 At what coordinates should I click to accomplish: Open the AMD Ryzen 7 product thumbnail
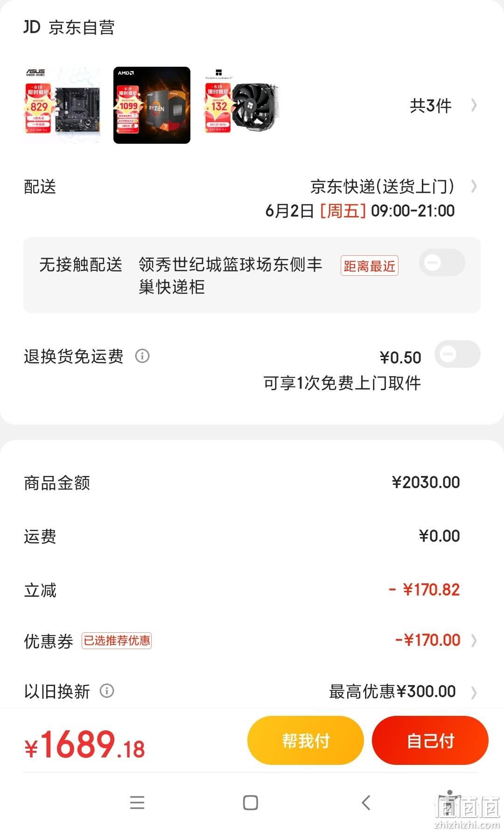152,105
